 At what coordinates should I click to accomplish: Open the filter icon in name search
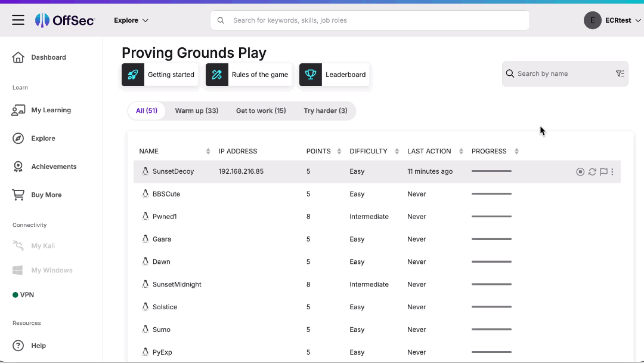tap(620, 73)
